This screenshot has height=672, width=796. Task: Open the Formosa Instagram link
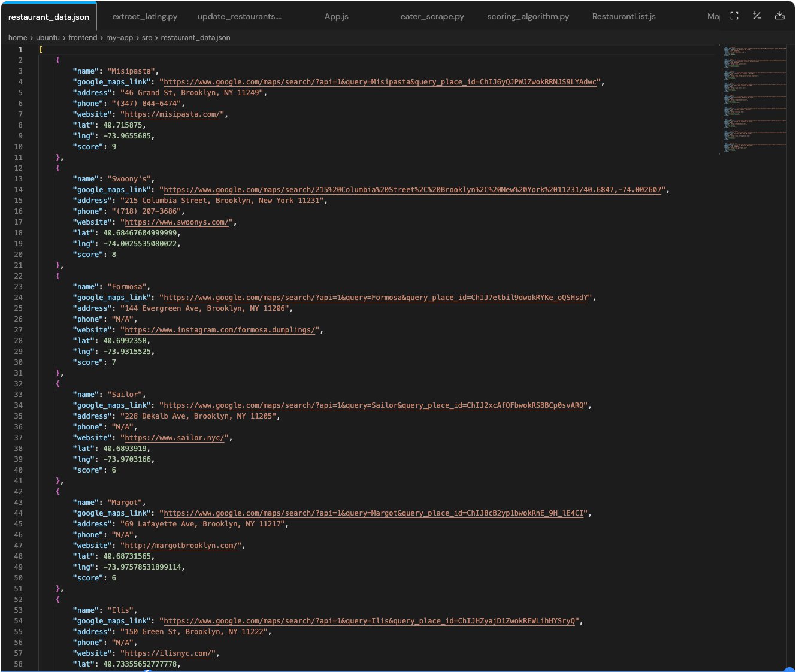coord(221,330)
